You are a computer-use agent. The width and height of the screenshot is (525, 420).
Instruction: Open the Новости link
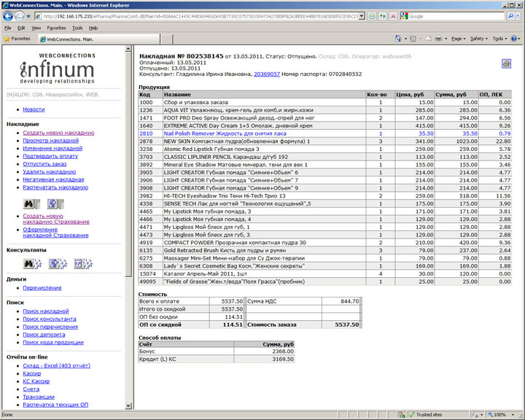pyautogui.click(x=34, y=109)
